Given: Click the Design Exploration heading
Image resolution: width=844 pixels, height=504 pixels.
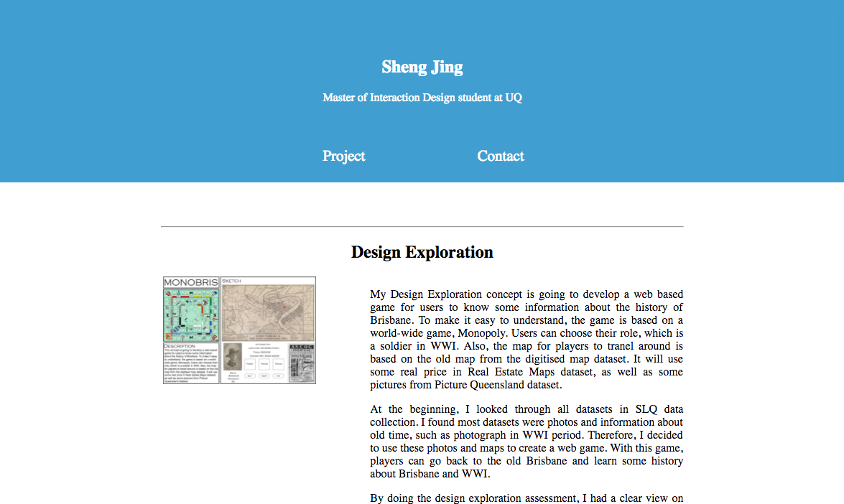Looking at the screenshot, I should (x=422, y=252).
